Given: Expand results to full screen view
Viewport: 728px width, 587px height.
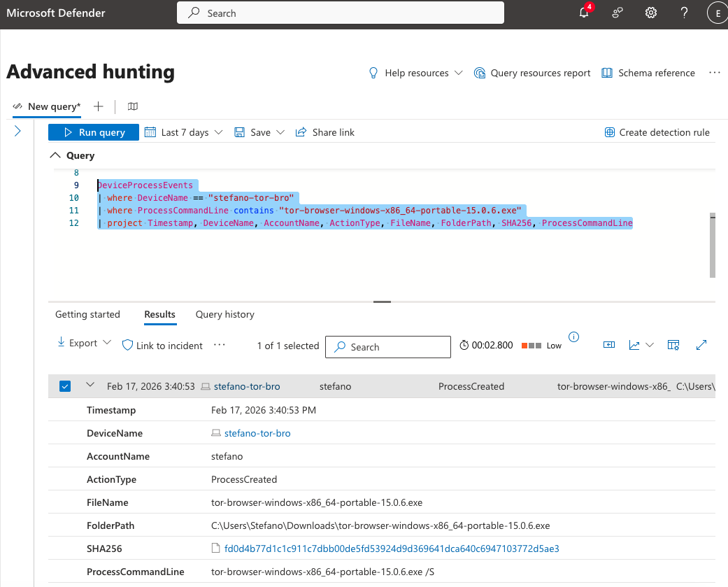Looking at the screenshot, I should [x=701, y=344].
